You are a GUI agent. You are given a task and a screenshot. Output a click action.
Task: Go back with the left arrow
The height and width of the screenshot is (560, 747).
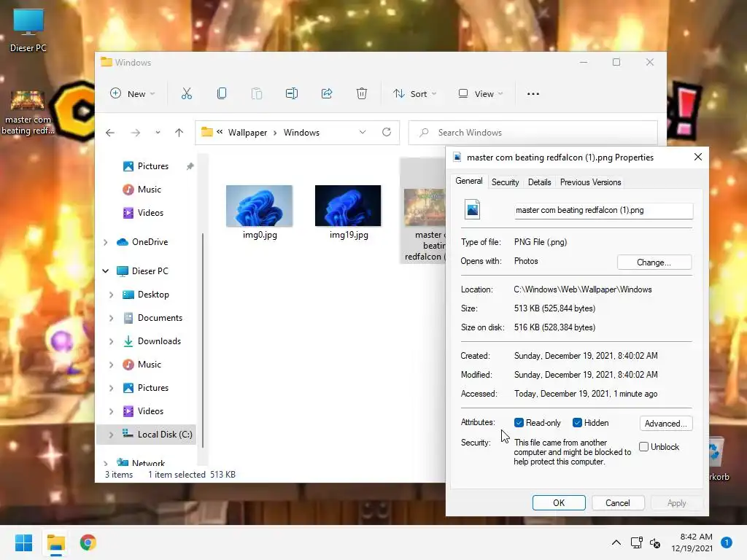click(x=110, y=133)
